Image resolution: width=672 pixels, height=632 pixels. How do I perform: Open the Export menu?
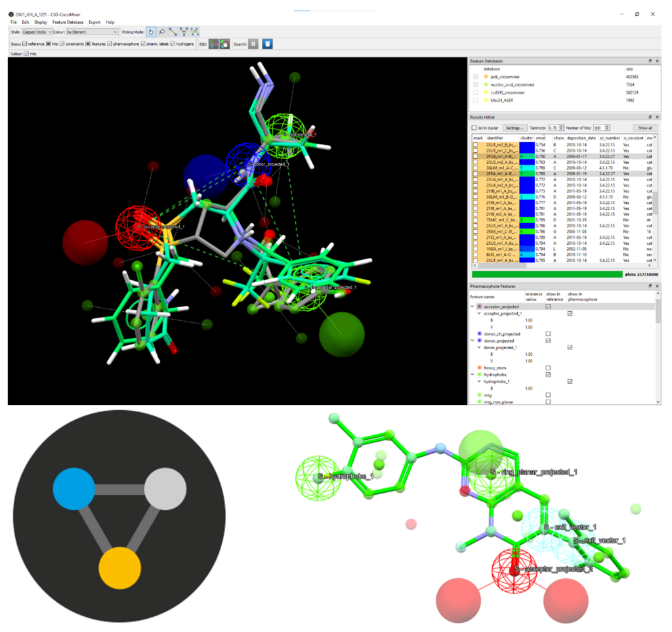(94, 22)
